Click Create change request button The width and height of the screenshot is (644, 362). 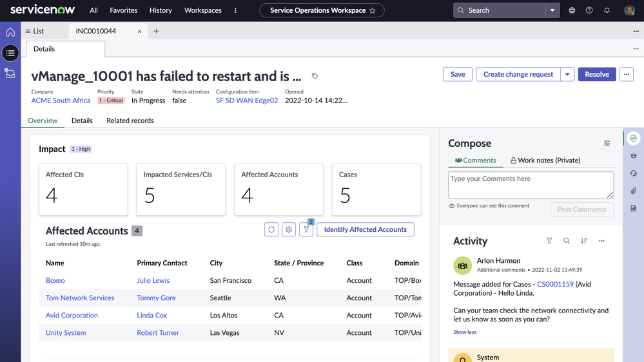[518, 74]
